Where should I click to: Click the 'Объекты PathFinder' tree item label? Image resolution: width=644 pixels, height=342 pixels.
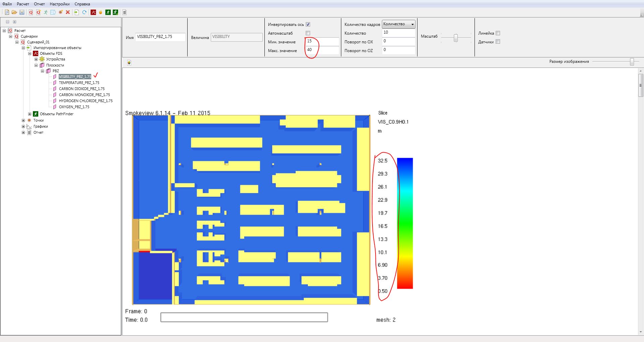(56, 114)
